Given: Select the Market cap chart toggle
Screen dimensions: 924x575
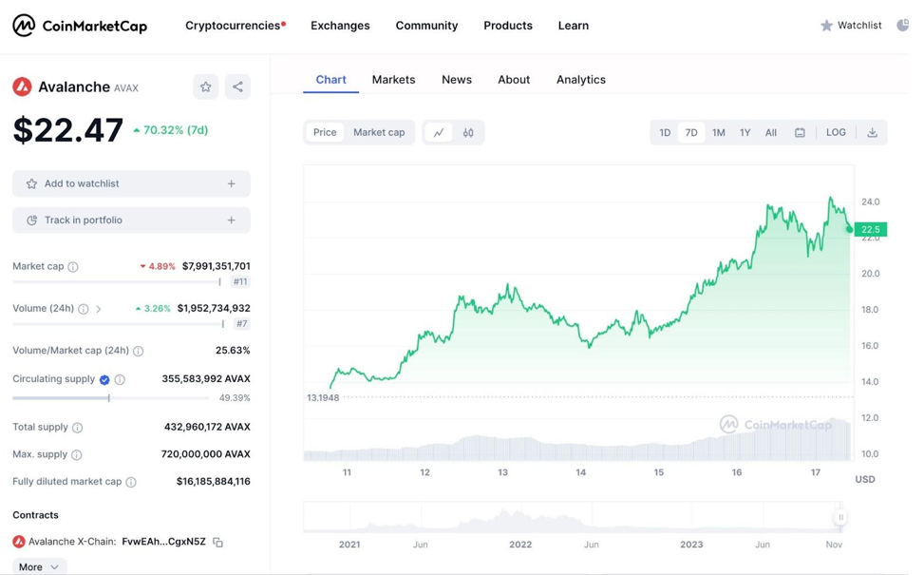Looking at the screenshot, I should coord(379,132).
